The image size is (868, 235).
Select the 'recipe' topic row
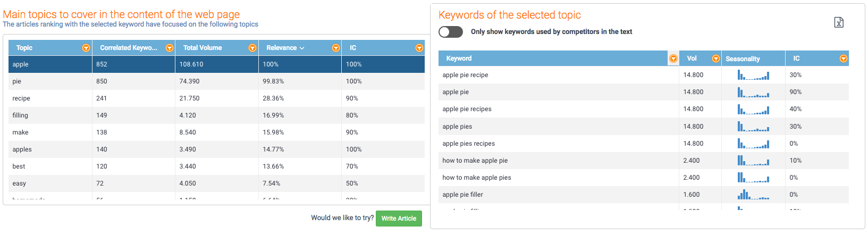(216, 98)
